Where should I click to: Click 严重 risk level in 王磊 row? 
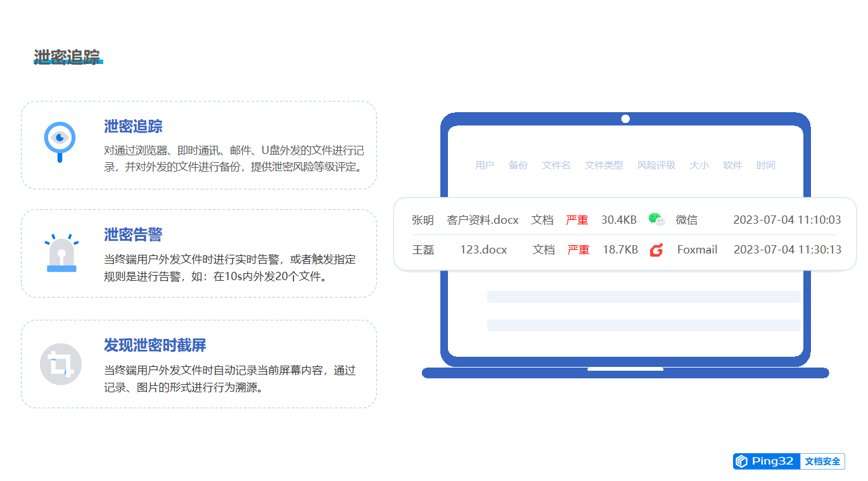click(x=578, y=250)
